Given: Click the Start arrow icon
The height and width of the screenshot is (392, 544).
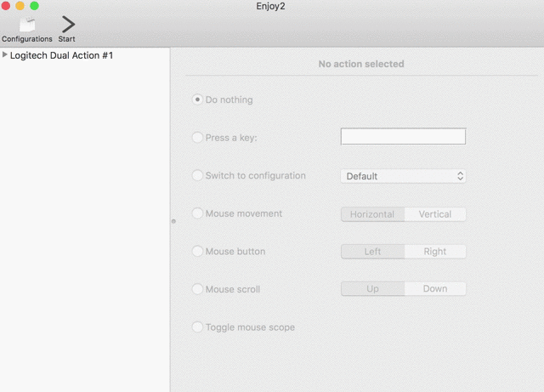Looking at the screenshot, I should pyautogui.click(x=68, y=25).
